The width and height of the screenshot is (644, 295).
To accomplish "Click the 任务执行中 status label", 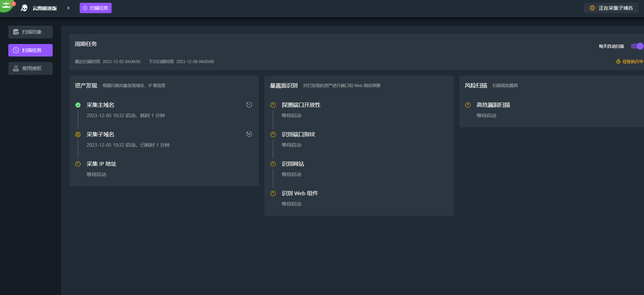I will tap(630, 62).
